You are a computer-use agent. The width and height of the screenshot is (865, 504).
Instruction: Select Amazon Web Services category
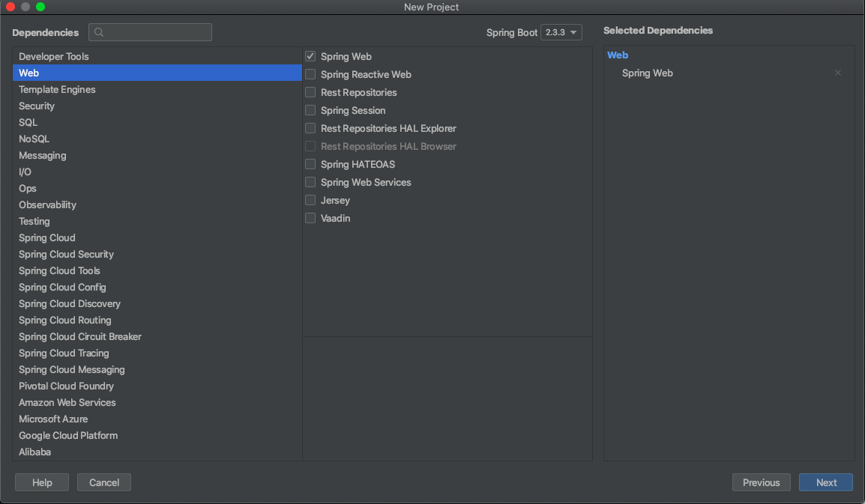67,402
